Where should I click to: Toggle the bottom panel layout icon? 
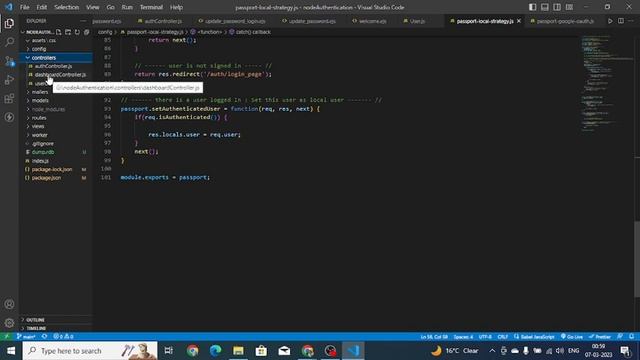544,7
